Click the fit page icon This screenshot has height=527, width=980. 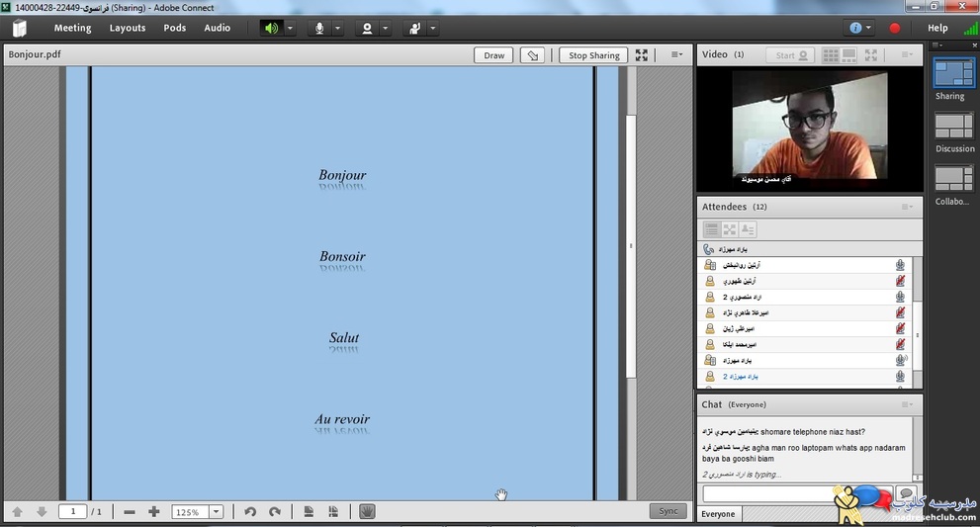click(x=309, y=512)
